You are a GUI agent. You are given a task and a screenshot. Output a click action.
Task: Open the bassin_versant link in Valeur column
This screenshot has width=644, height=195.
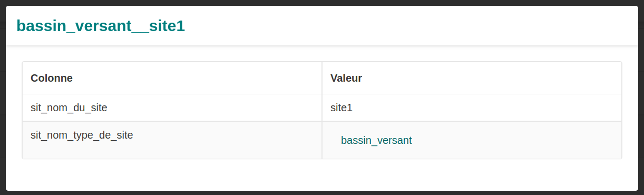tap(376, 140)
